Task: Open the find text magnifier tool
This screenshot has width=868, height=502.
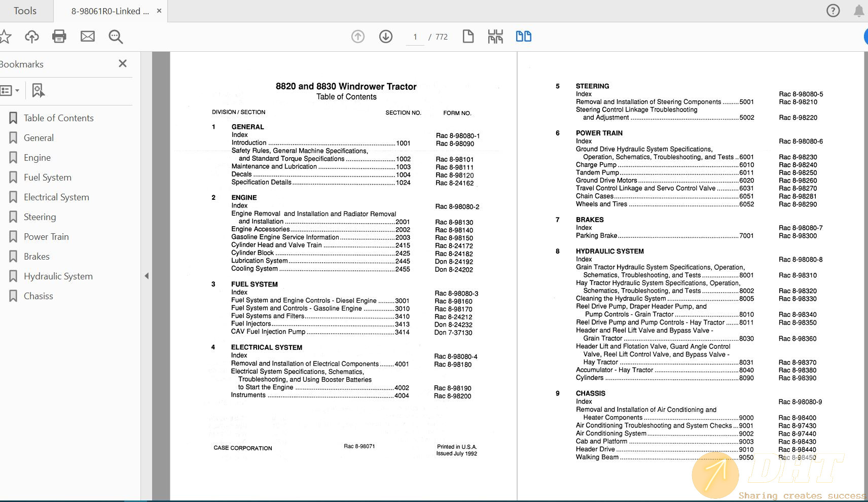Action: [x=116, y=37]
